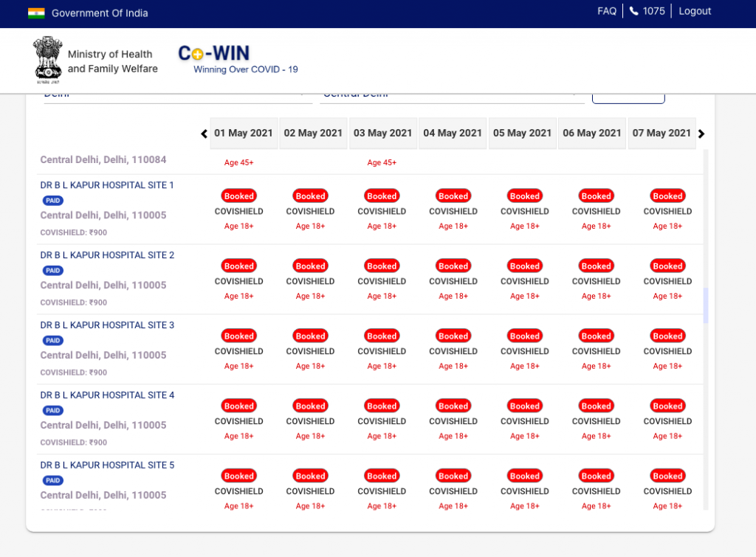Click the national emblem logo
The height and width of the screenshot is (557, 756).
(x=48, y=60)
